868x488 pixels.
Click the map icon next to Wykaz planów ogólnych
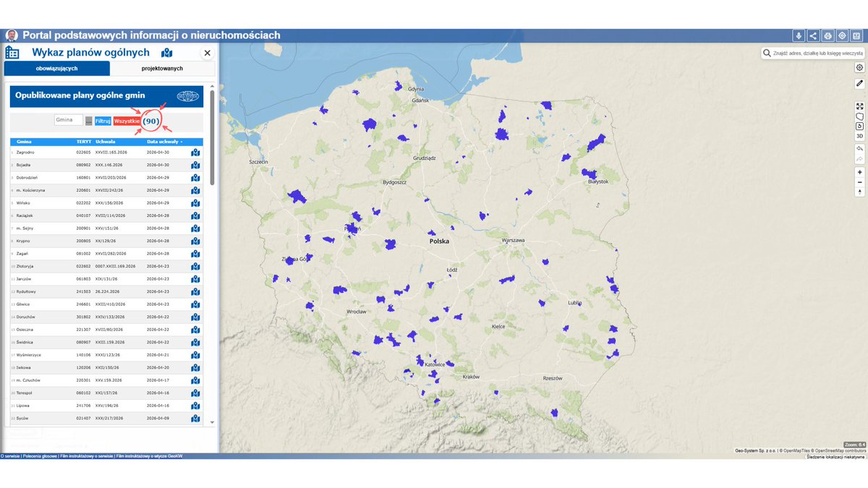click(167, 53)
